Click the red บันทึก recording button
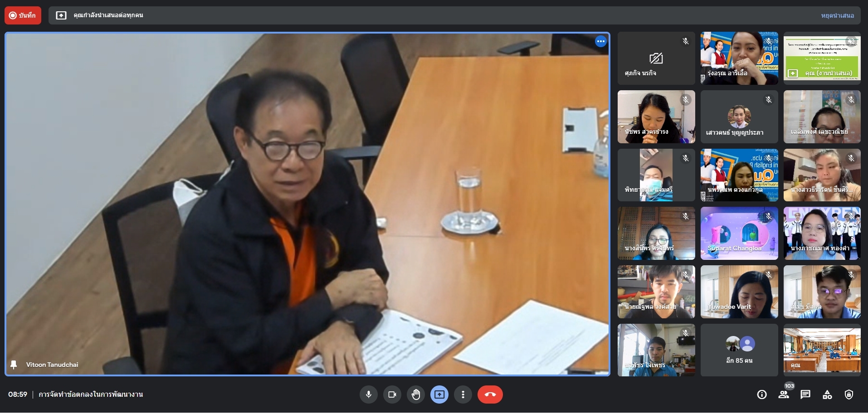 23,15
